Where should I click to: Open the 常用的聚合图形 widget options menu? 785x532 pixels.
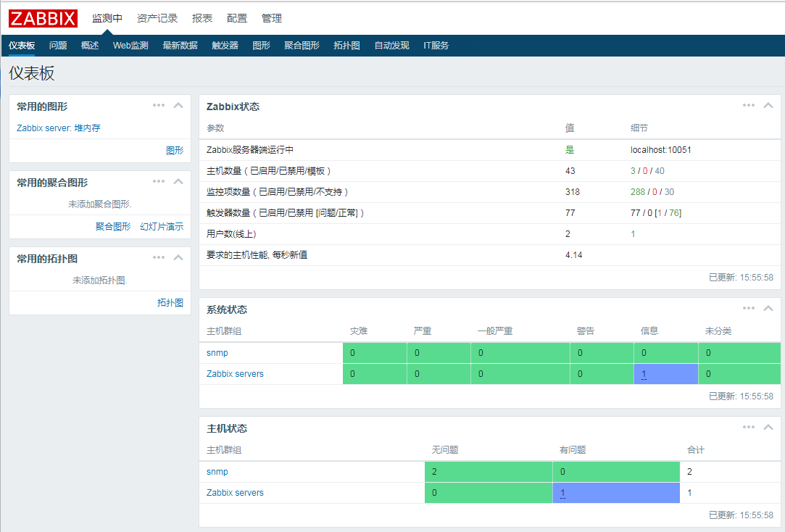pos(159,181)
